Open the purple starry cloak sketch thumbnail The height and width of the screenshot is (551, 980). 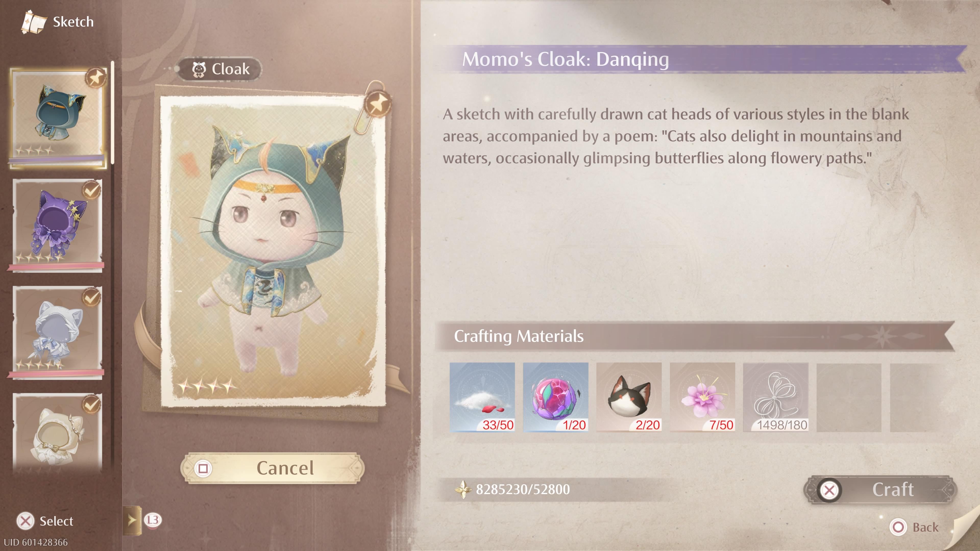tap(57, 226)
